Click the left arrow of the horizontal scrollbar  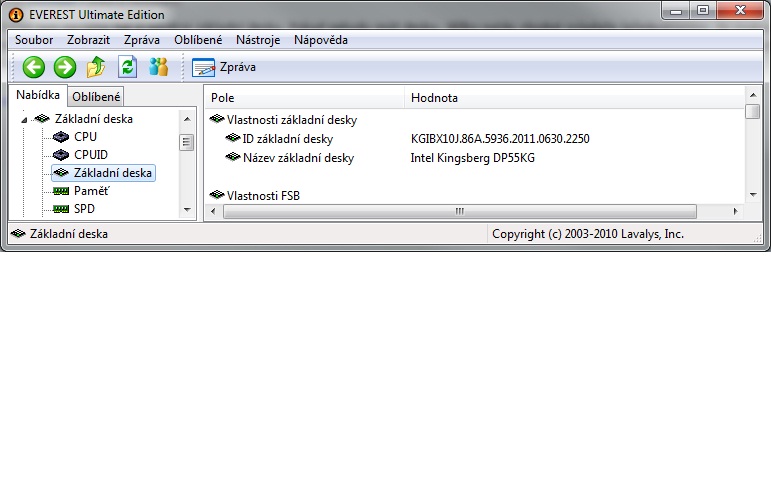(x=213, y=211)
